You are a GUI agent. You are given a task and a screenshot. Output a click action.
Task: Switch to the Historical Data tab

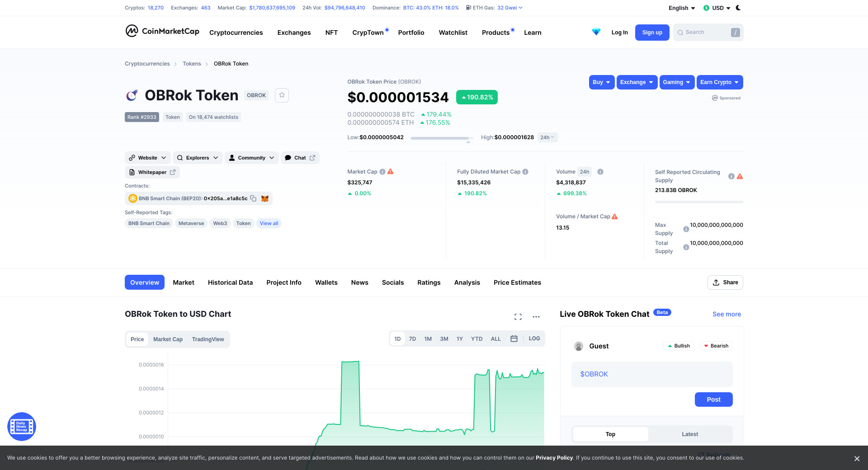(x=230, y=282)
